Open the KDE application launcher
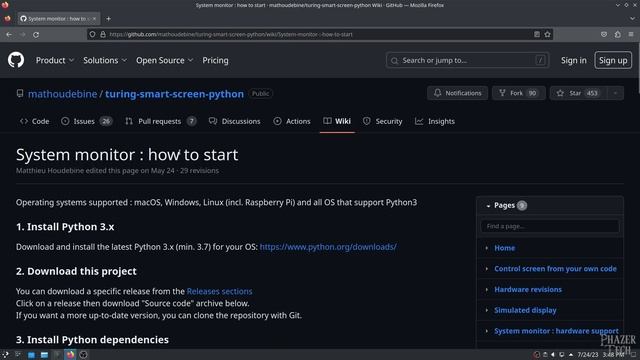This screenshot has width=640, height=360. [5, 355]
